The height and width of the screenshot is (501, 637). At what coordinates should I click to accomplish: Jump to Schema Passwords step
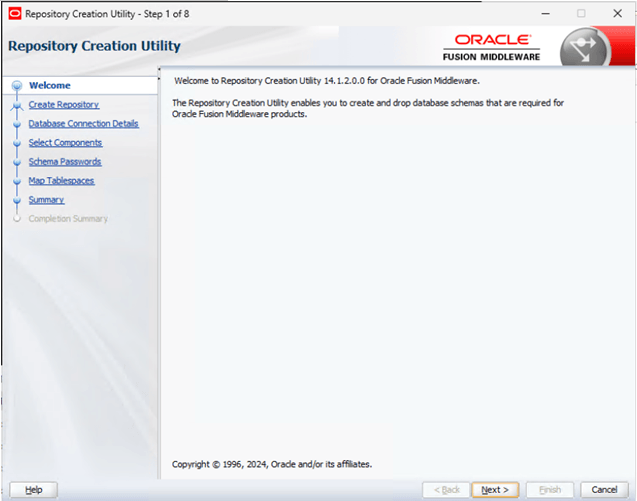point(65,162)
